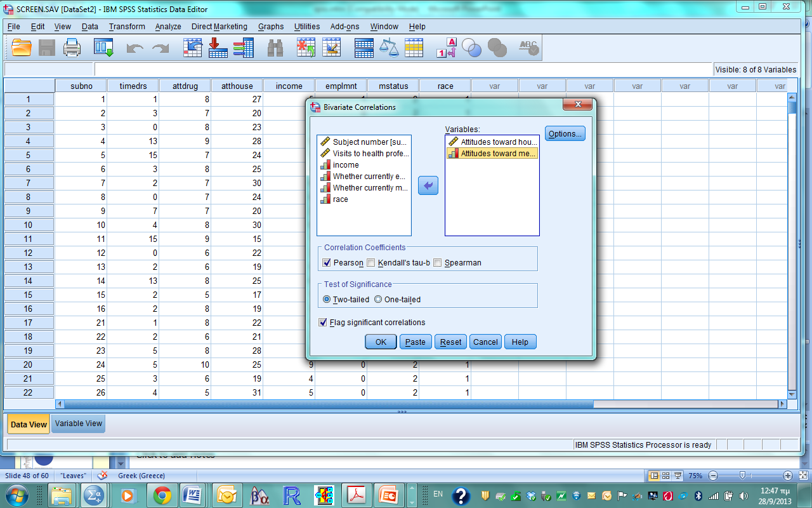Open the Recall recent dialogs icon

pos(103,48)
